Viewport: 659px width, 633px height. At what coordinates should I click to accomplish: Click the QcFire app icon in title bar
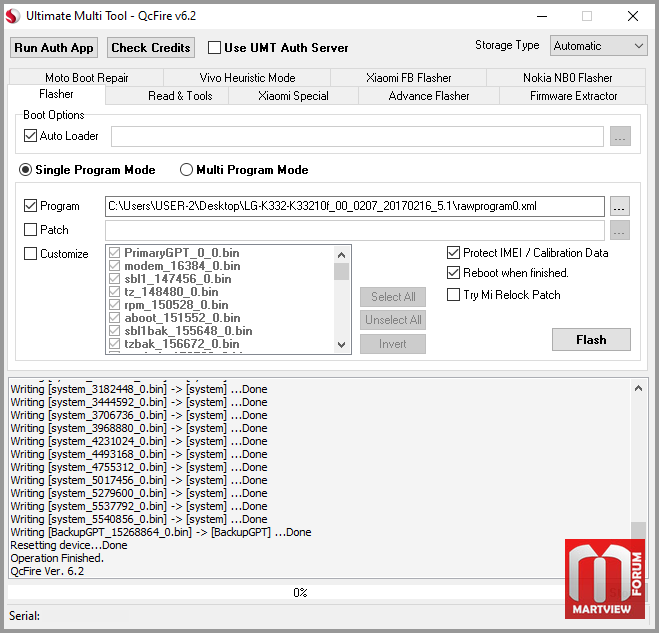(13, 16)
